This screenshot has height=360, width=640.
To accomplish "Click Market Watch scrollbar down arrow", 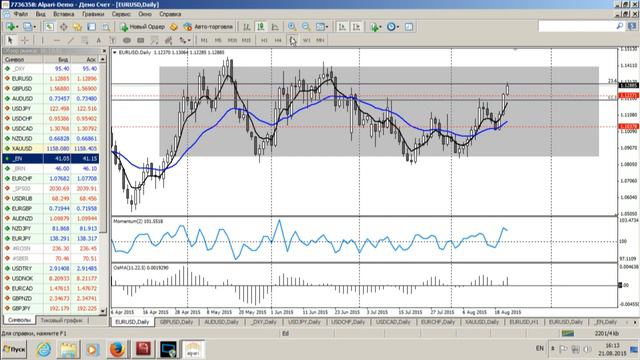I will click(x=103, y=311).
